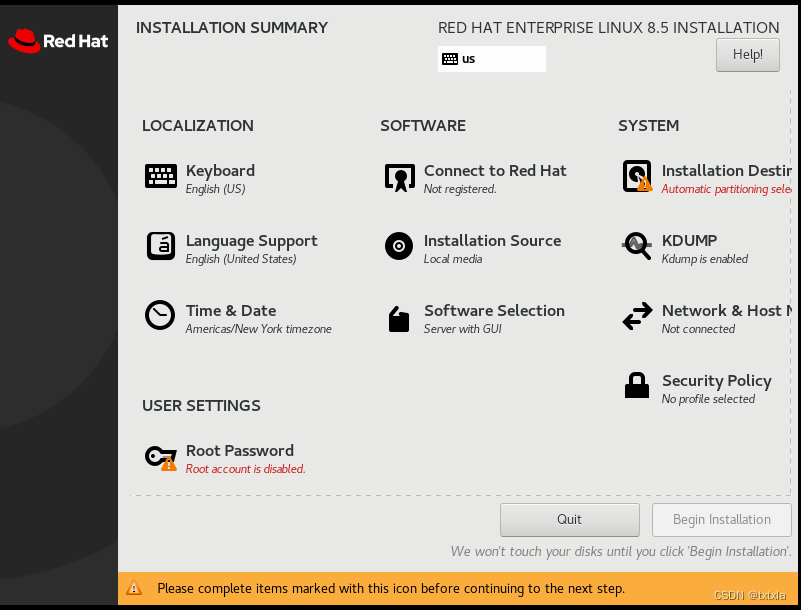This screenshot has height=610, width=801.
Task: Click 'Local media' status text
Action: [453, 259]
